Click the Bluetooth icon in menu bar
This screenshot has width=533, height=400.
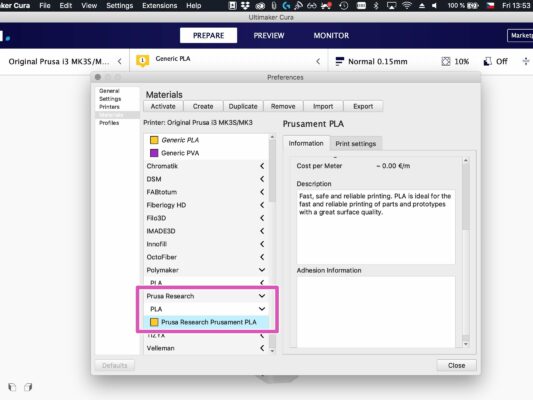coord(376,5)
